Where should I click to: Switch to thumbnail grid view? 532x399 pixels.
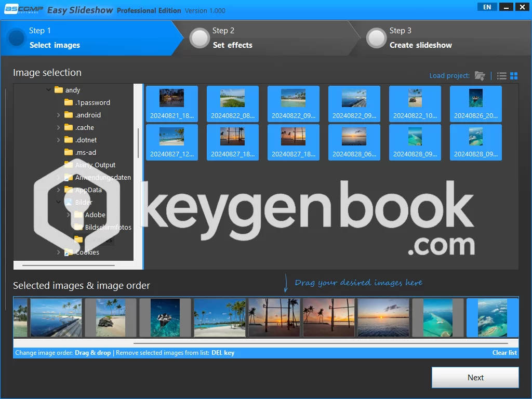514,76
